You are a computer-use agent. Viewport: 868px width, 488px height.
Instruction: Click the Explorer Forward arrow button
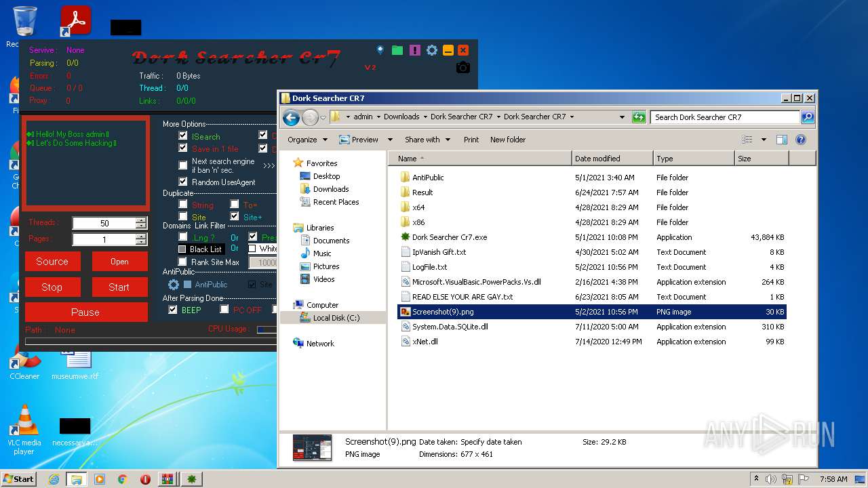point(310,117)
